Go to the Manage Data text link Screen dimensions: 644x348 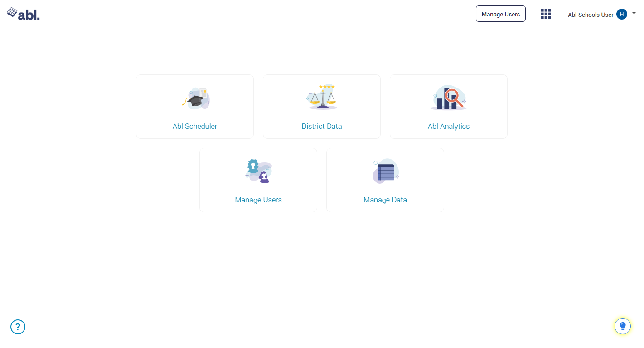[385, 200]
